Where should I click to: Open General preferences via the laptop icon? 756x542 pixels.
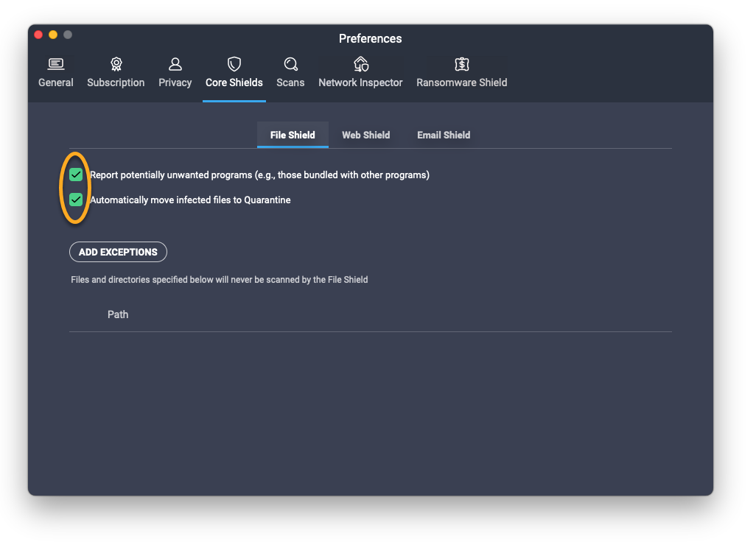click(x=56, y=64)
